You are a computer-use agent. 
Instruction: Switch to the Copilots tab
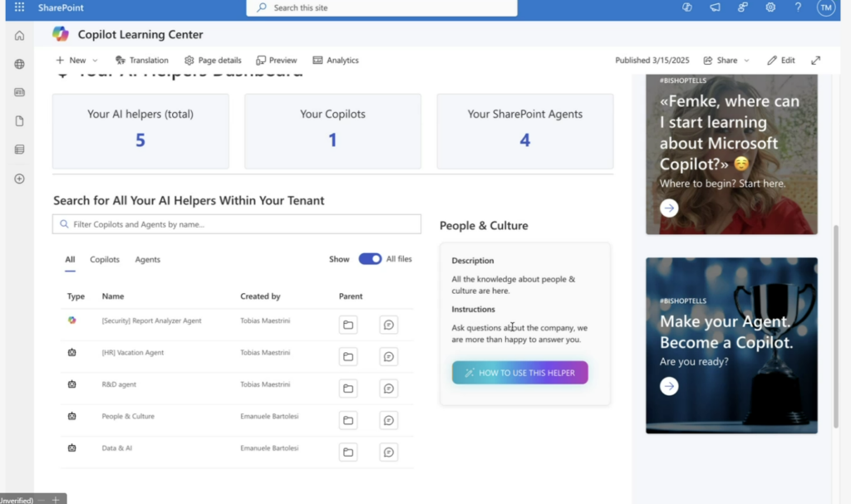point(105,259)
